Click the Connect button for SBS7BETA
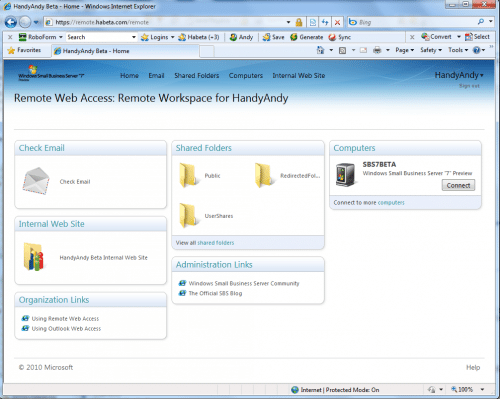Image resolution: width=500 pixels, height=399 pixels. [458, 185]
